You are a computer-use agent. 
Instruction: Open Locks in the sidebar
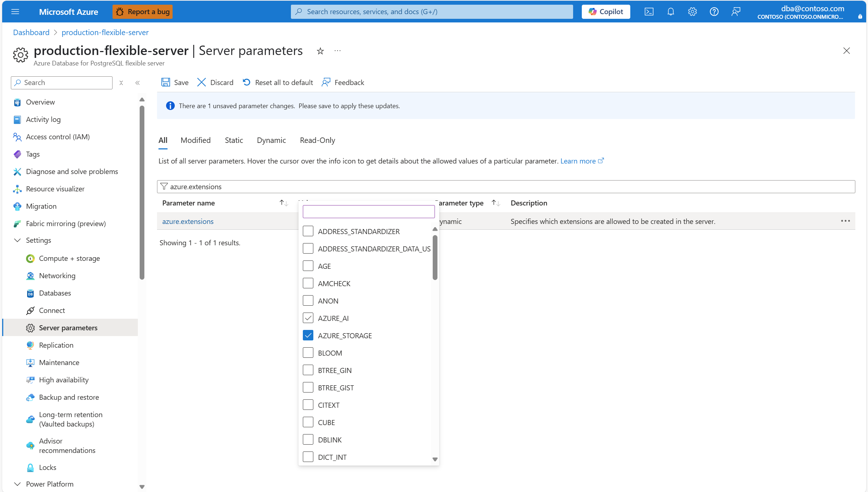pos(47,467)
